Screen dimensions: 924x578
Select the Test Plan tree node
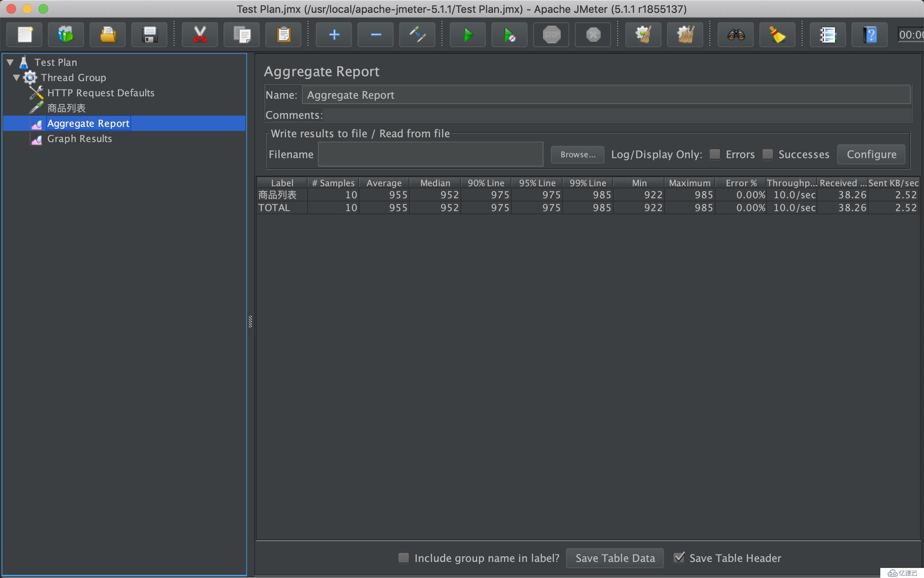point(55,62)
